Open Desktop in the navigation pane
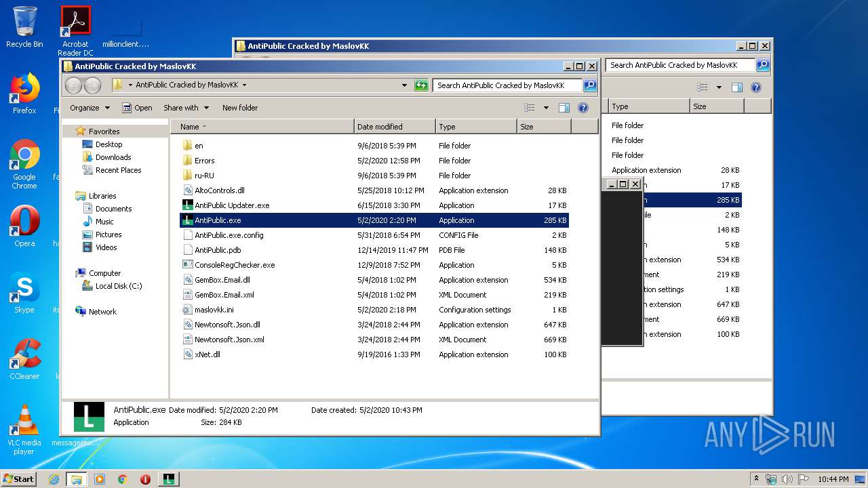The height and width of the screenshot is (488, 868). 108,144
